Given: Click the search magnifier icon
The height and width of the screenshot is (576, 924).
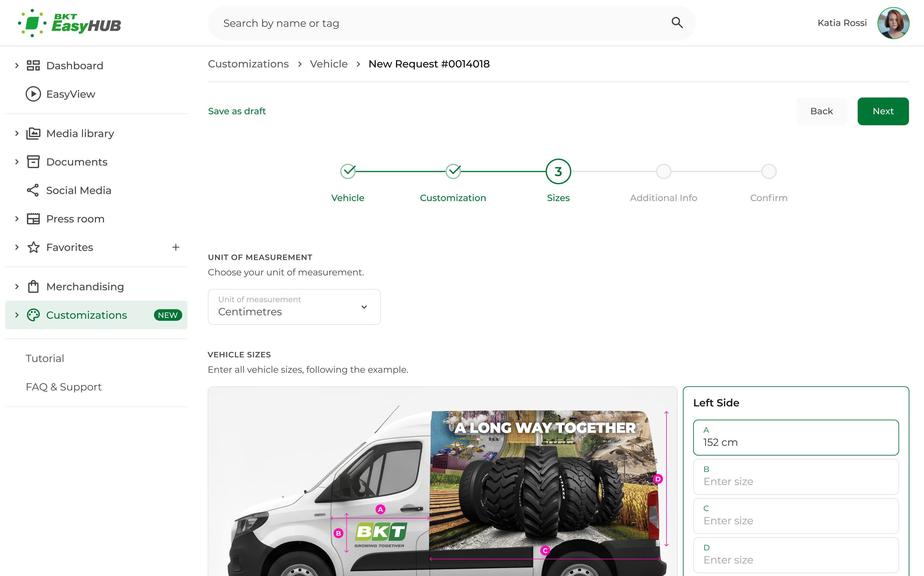Looking at the screenshot, I should pyautogui.click(x=677, y=23).
